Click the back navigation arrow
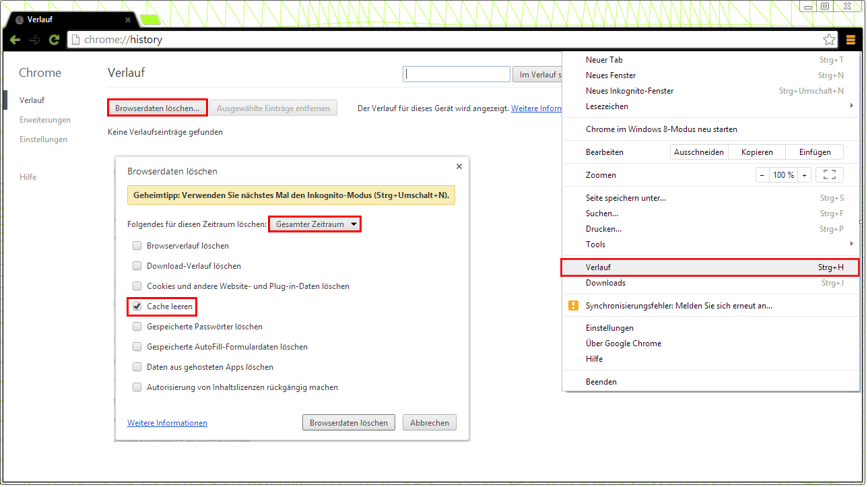The width and height of the screenshot is (868, 487). 15,40
